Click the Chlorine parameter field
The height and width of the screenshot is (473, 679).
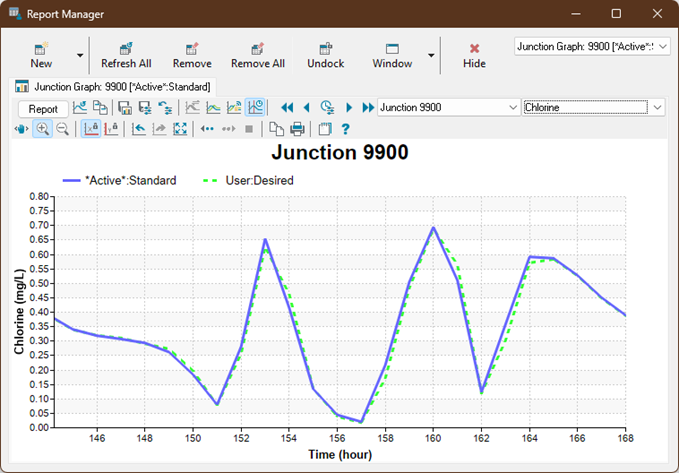[585, 107]
